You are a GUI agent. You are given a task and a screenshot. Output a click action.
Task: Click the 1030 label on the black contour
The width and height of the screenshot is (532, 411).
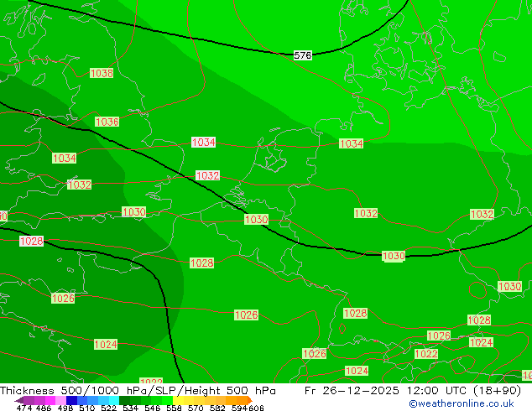pos(394,256)
